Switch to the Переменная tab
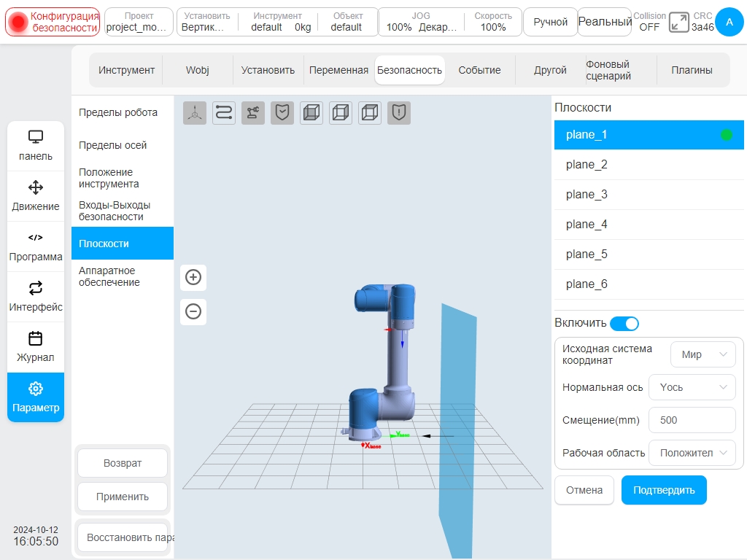The width and height of the screenshot is (747, 560). (338, 70)
